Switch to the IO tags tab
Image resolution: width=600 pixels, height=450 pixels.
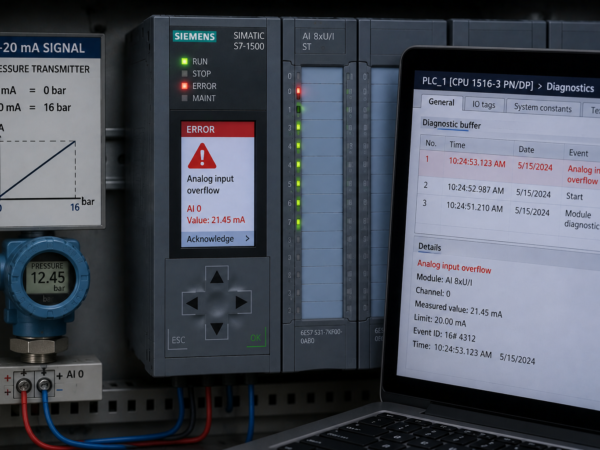pyautogui.click(x=484, y=104)
